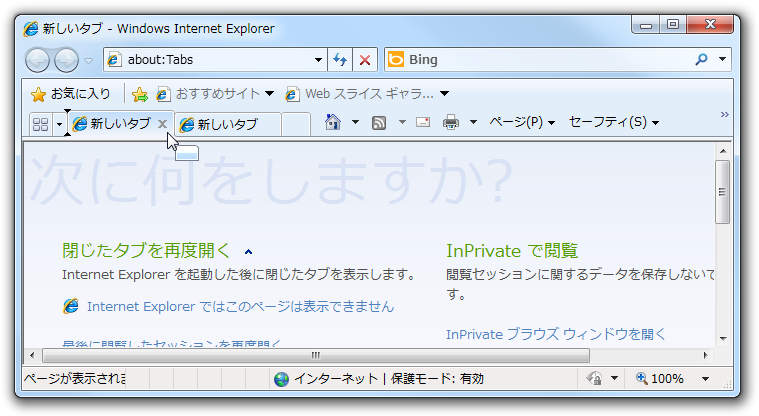Open the セーフティ(S) dropdown menu

coord(613,123)
